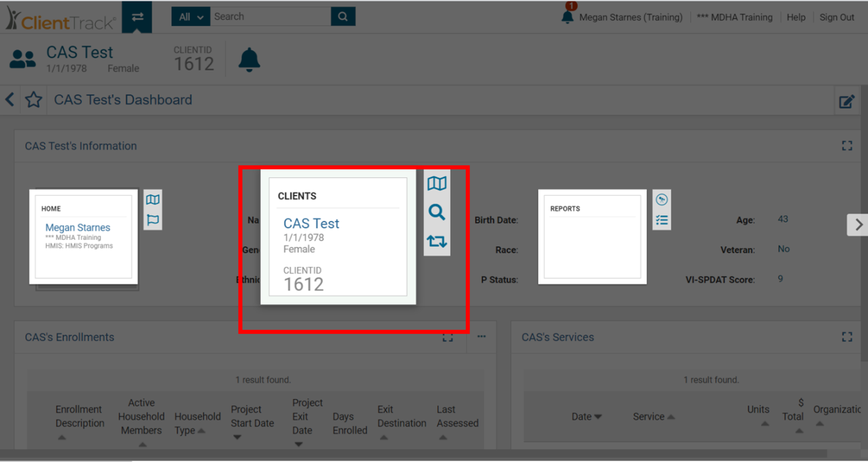Open the All search scope dropdown
Image resolution: width=868 pixels, height=462 pixels.
click(x=190, y=17)
